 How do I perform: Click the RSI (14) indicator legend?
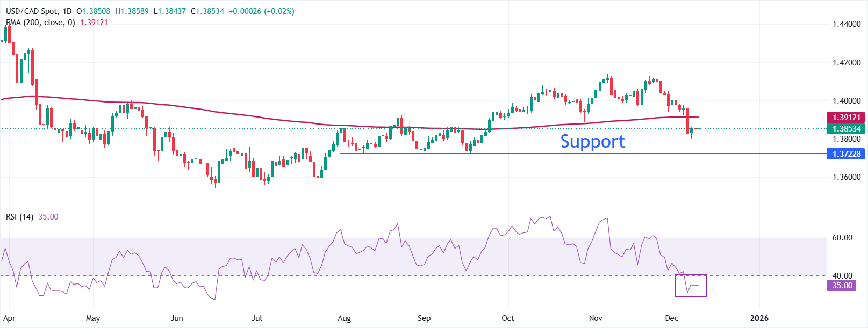click(19, 217)
